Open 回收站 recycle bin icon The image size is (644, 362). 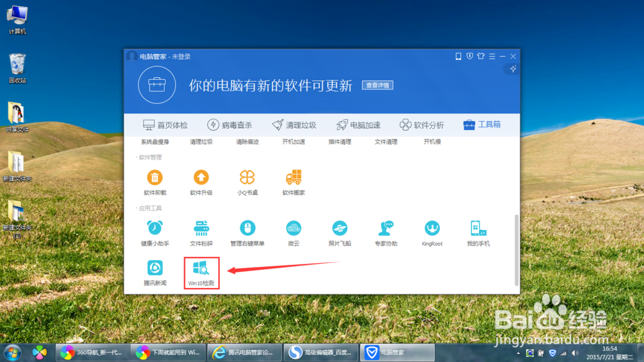point(17,69)
